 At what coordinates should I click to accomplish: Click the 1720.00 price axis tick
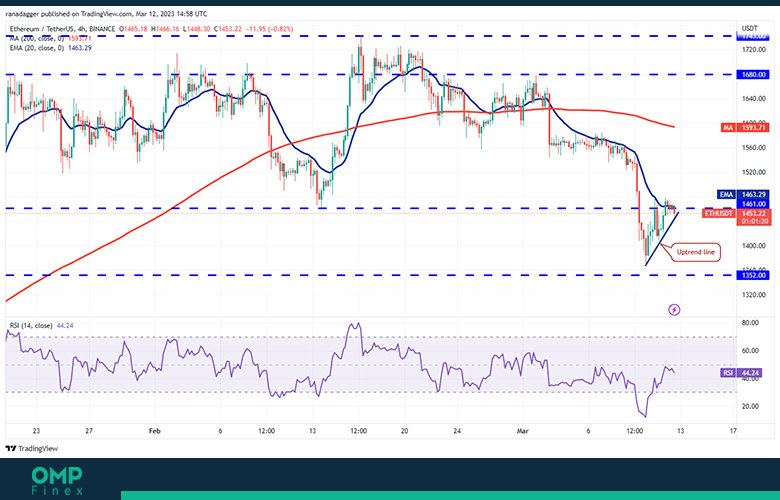(x=754, y=50)
